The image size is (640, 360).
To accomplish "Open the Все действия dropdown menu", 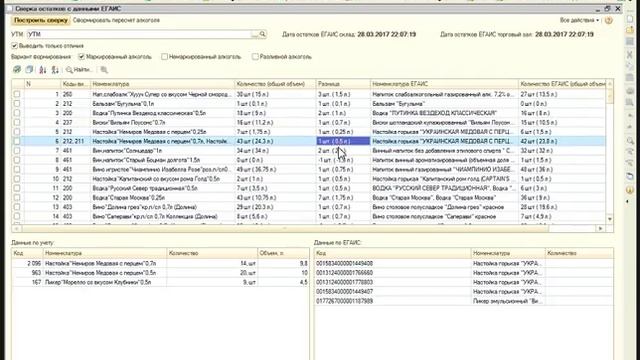I will tap(580, 20).
